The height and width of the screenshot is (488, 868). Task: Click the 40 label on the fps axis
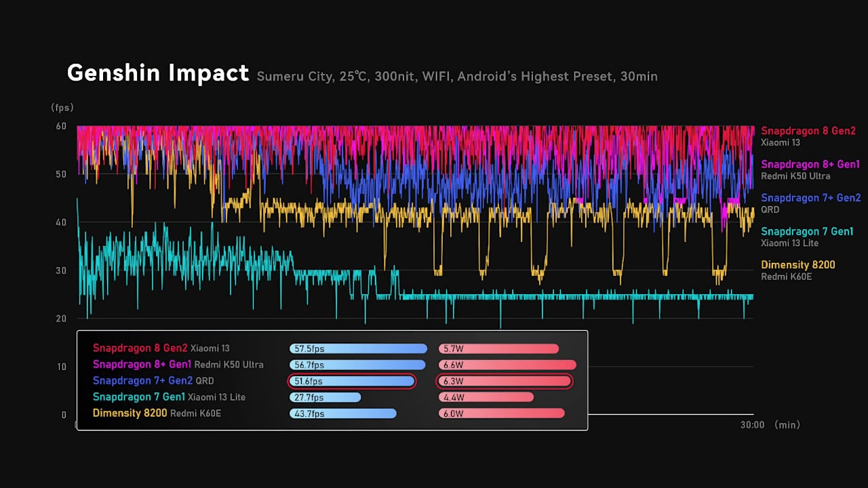tap(62, 222)
